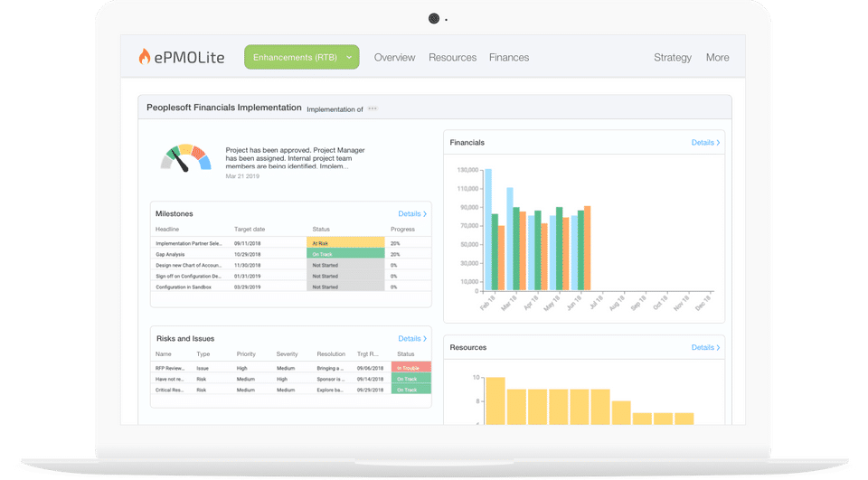Viewport: 868px width, 480px height.
Task: Click the ePMOLite flame logo
Action: [x=145, y=56]
